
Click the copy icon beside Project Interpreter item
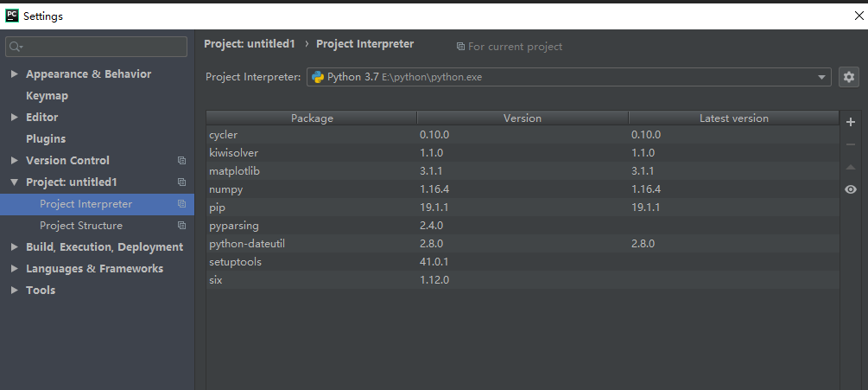pos(181,204)
